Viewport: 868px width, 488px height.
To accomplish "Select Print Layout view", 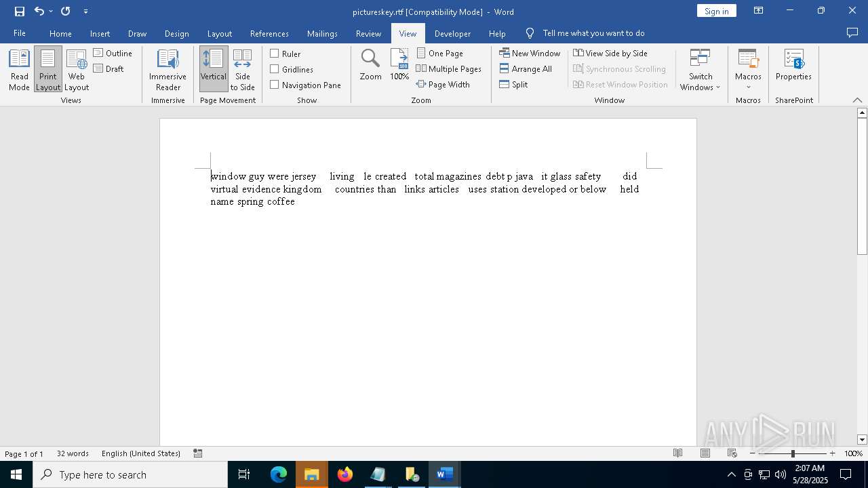I will tap(48, 70).
